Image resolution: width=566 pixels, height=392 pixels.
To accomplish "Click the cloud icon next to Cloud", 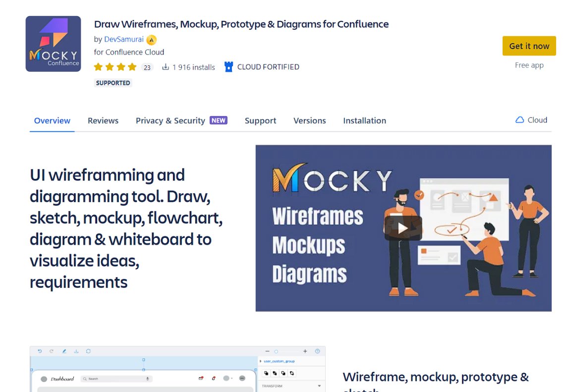I will click(519, 120).
